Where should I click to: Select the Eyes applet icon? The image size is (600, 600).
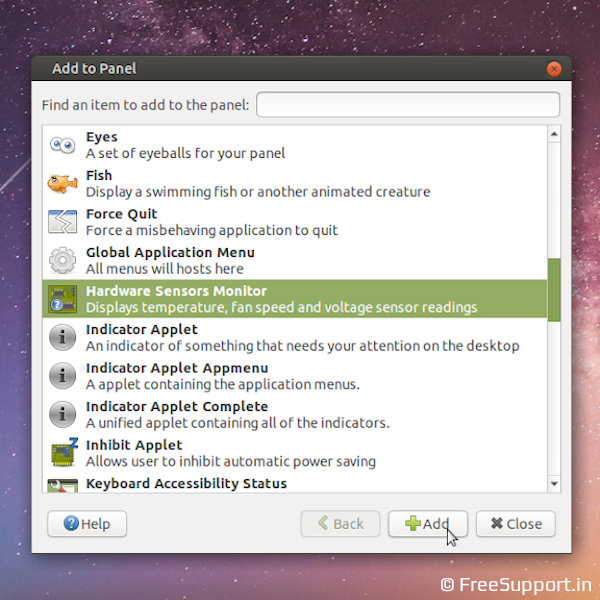click(62, 145)
